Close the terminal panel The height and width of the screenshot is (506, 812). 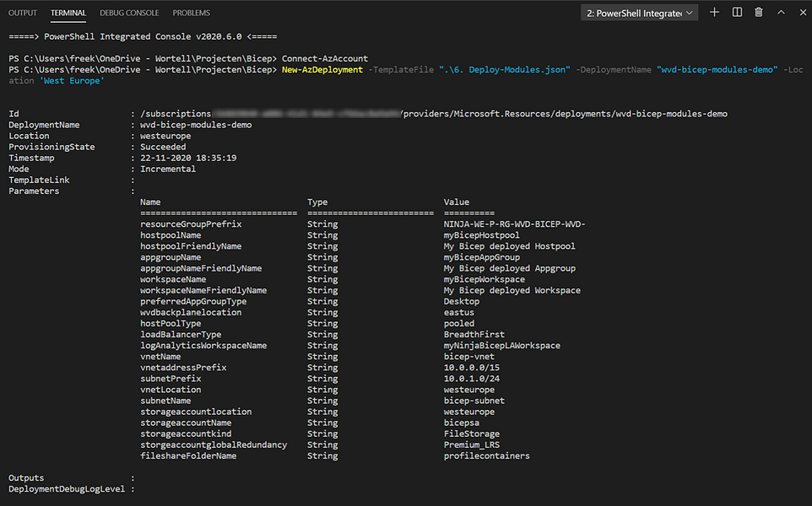click(803, 13)
